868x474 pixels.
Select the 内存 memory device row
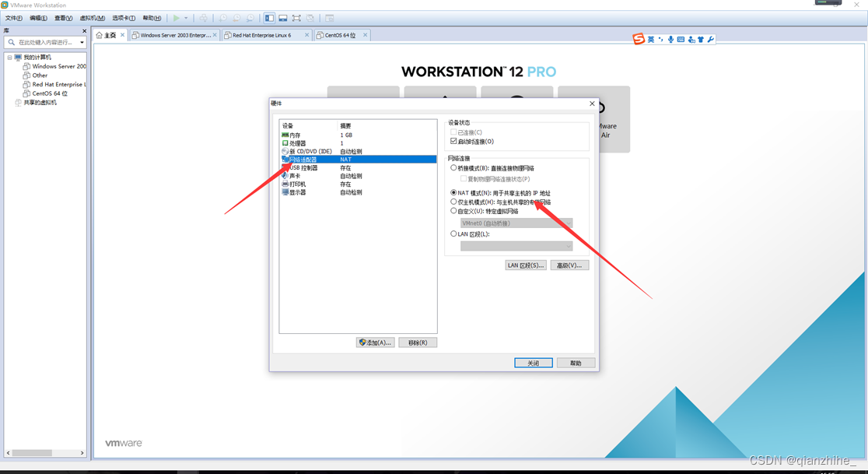pyautogui.click(x=358, y=135)
